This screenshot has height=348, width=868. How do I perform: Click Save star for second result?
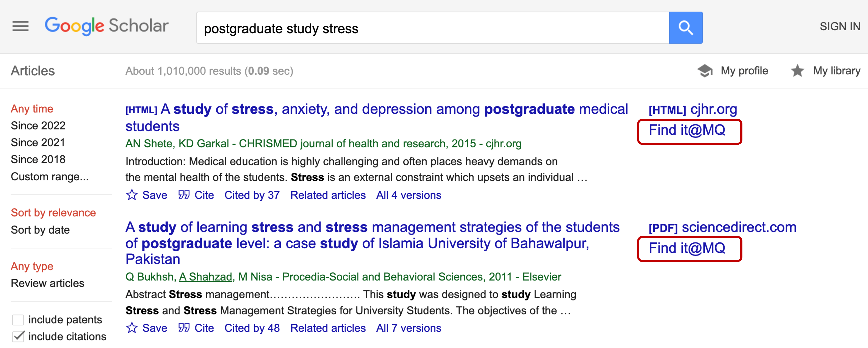coord(132,328)
